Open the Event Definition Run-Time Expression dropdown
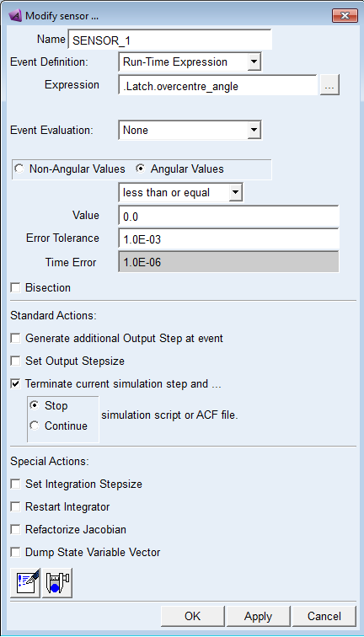This screenshot has width=364, height=637. pos(190,62)
